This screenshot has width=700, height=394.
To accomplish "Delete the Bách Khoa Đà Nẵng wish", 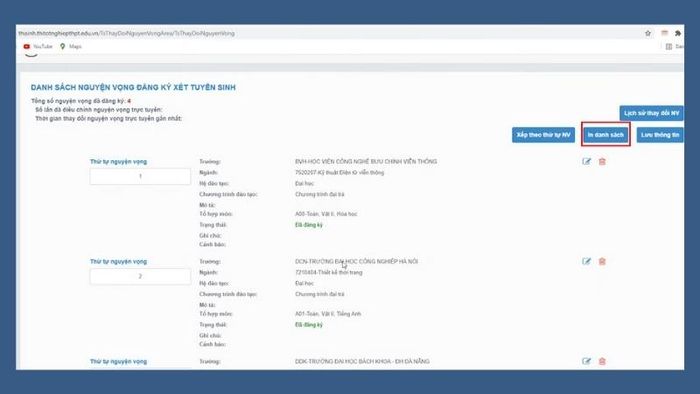I will click(602, 361).
